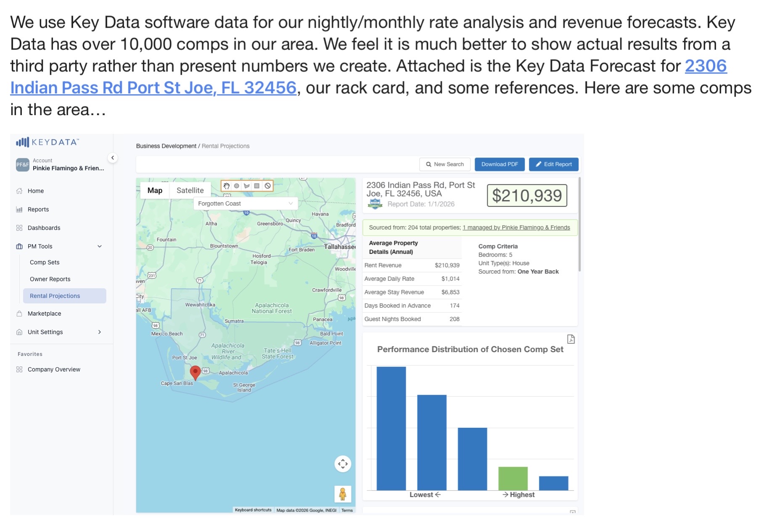Switch the map to Satellite view
Image resolution: width=769 pixels, height=532 pixels.
pyautogui.click(x=190, y=190)
